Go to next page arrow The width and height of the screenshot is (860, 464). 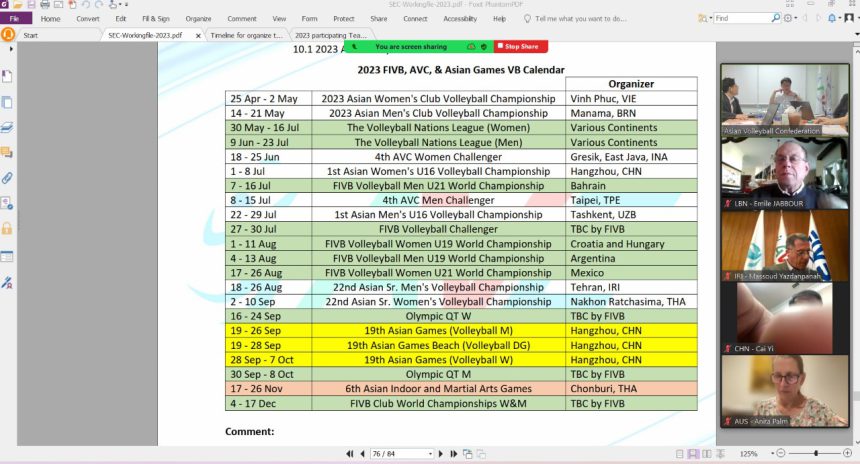point(440,454)
